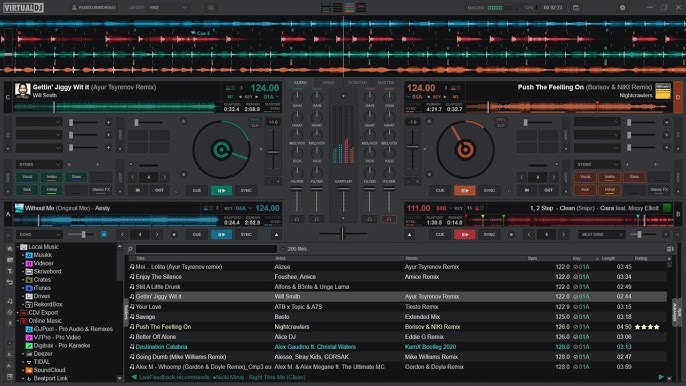This screenshot has width=686, height=386.
Task: Open the PRO layout dropdown
Action: [168, 8]
